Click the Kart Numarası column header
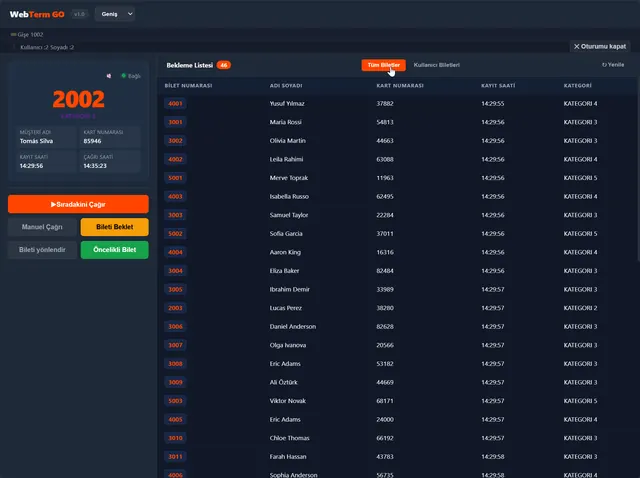Screen dimensions: 640x478 pos(400,86)
